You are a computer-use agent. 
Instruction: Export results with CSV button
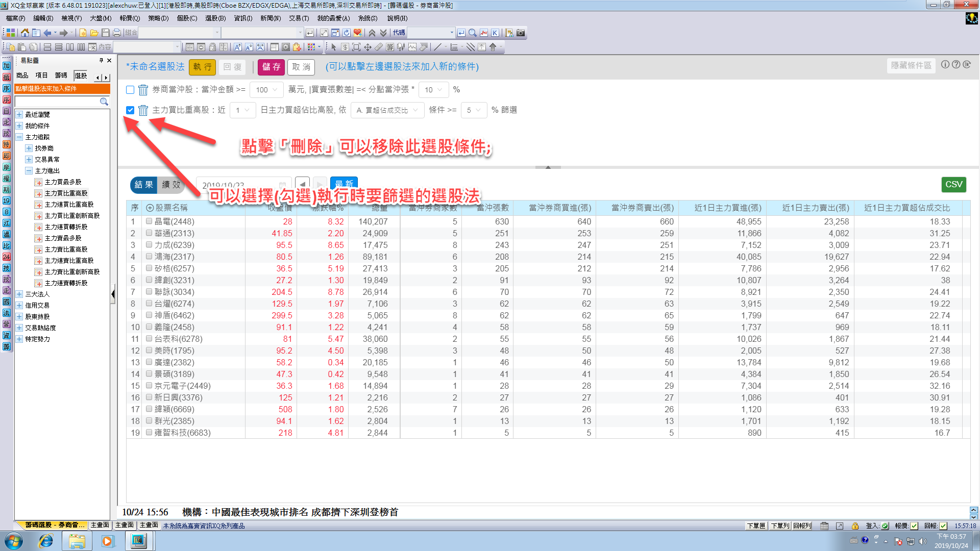pyautogui.click(x=953, y=185)
